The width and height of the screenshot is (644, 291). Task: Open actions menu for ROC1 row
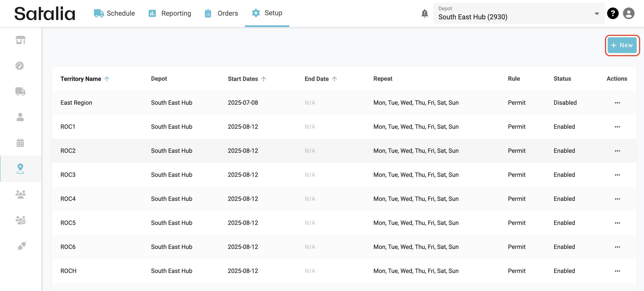617,127
